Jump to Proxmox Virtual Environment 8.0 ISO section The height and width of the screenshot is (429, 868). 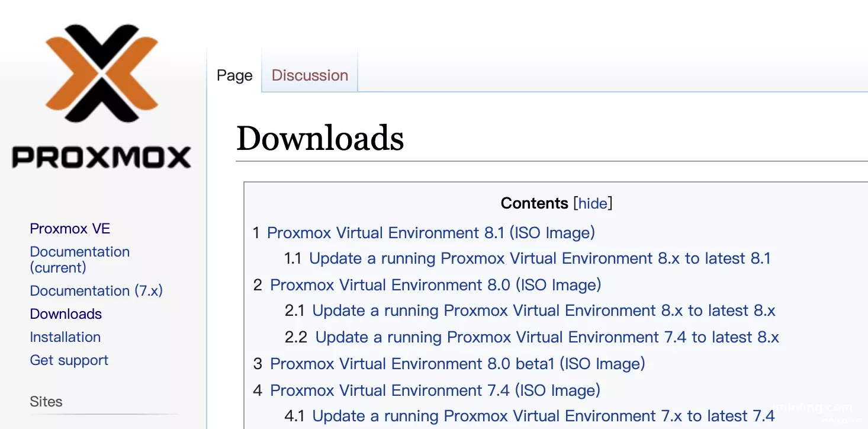point(436,285)
